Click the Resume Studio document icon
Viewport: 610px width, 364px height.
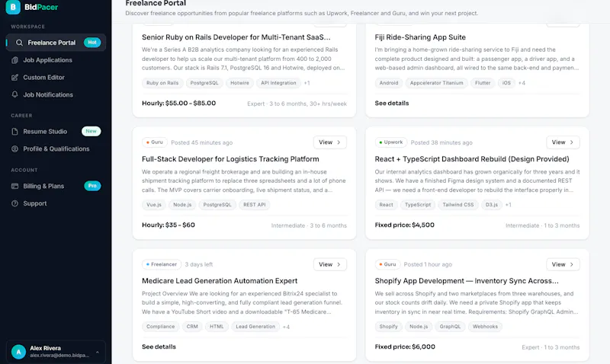14,132
